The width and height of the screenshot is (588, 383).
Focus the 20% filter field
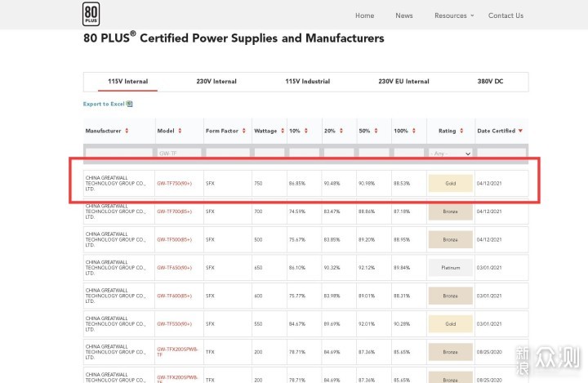pos(339,153)
